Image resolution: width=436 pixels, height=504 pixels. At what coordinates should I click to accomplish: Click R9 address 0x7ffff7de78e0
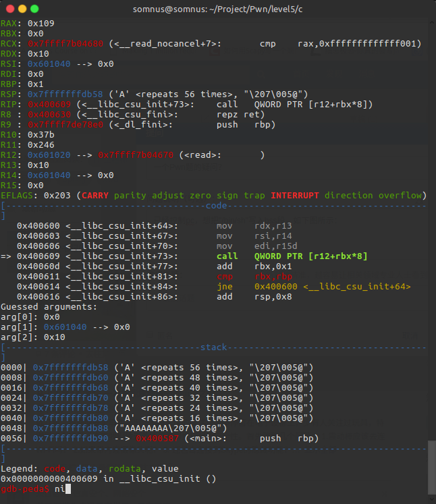pyautogui.click(x=65, y=125)
